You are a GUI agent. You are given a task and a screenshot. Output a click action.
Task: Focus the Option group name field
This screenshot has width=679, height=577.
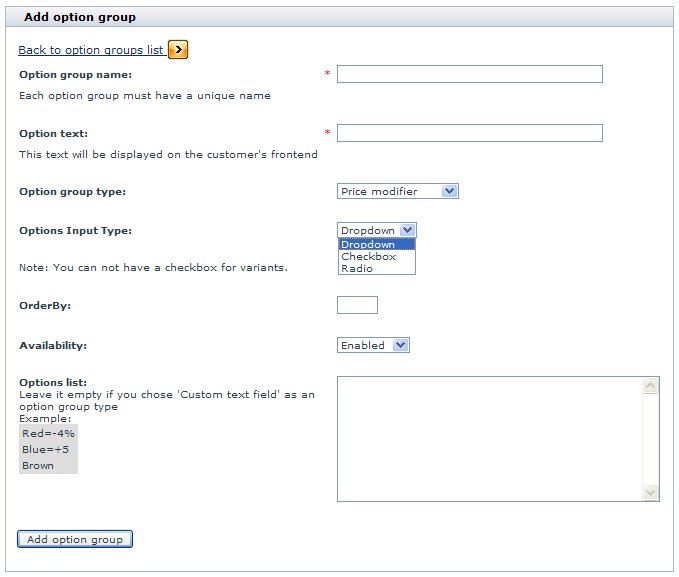click(469, 74)
